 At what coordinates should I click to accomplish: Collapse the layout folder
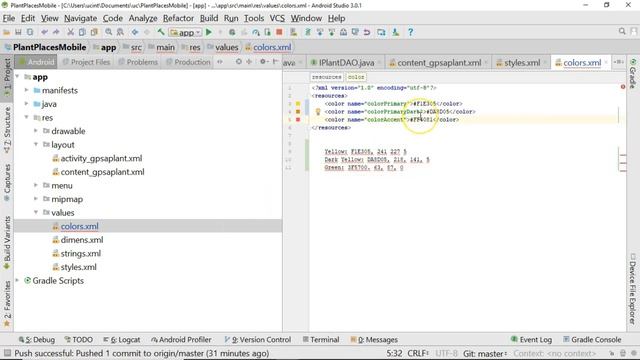[x=36, y=144]
